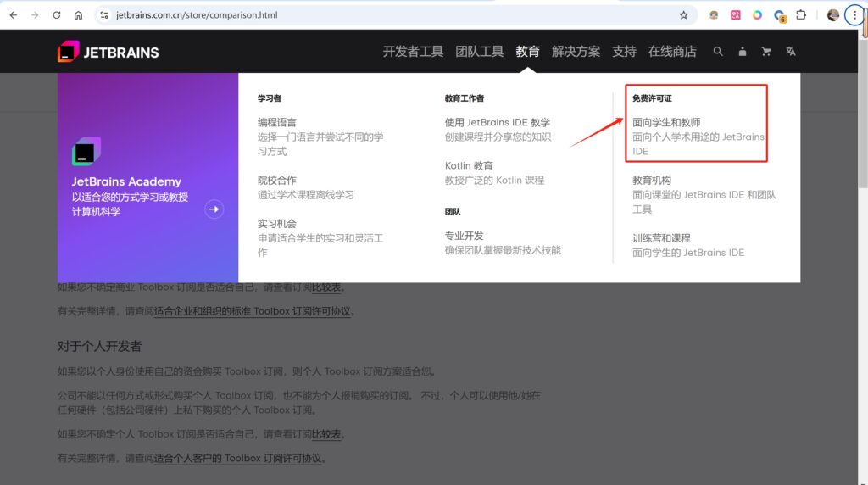Open the 院校合作 link
The image size is (868, 485).
277,180
